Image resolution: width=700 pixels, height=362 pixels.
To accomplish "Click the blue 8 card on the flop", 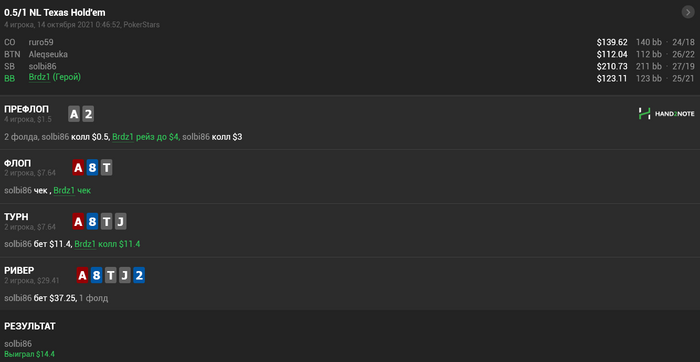I will click(x=92, y=168).
